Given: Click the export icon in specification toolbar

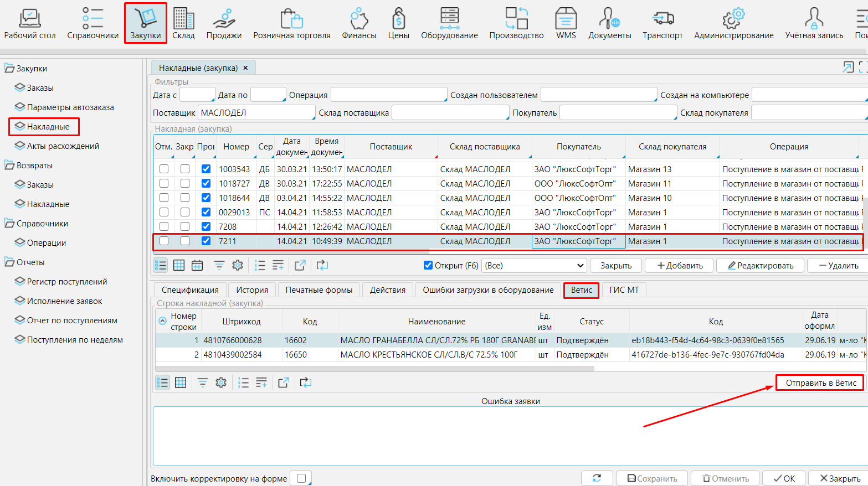Looking at the screenshot, I should tap(284, 382).
